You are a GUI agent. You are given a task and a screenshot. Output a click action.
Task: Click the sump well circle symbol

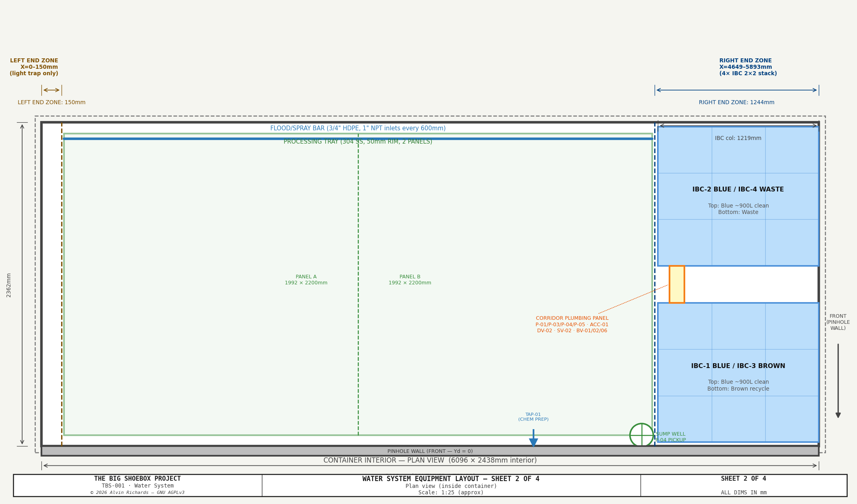coord(641,435)
